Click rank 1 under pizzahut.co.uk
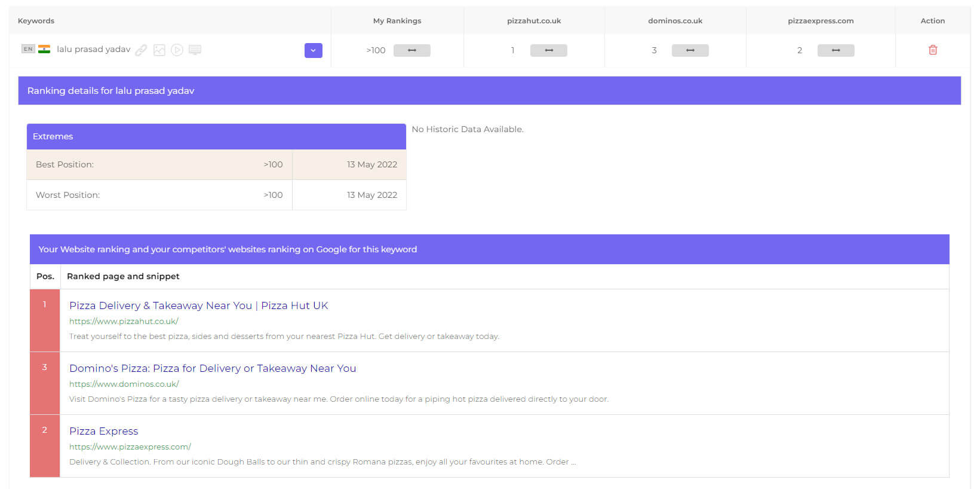The image size is (980, 489). 512,50
